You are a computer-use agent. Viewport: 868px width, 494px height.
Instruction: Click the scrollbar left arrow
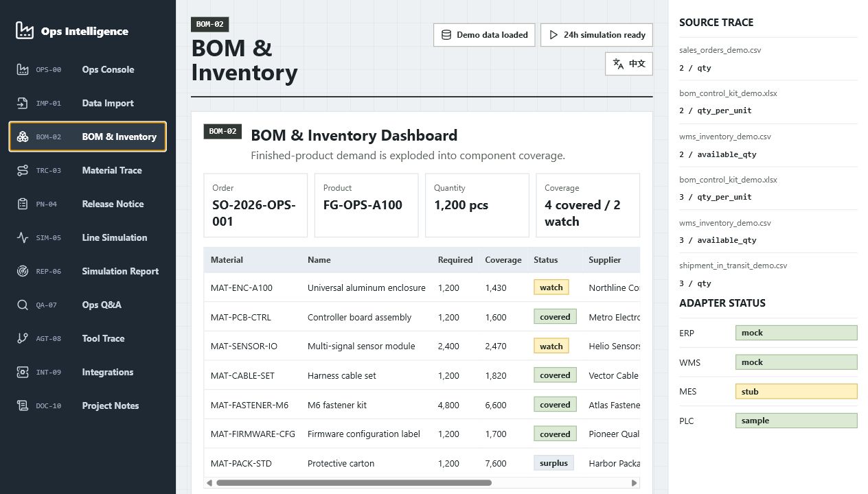[209, 483]
